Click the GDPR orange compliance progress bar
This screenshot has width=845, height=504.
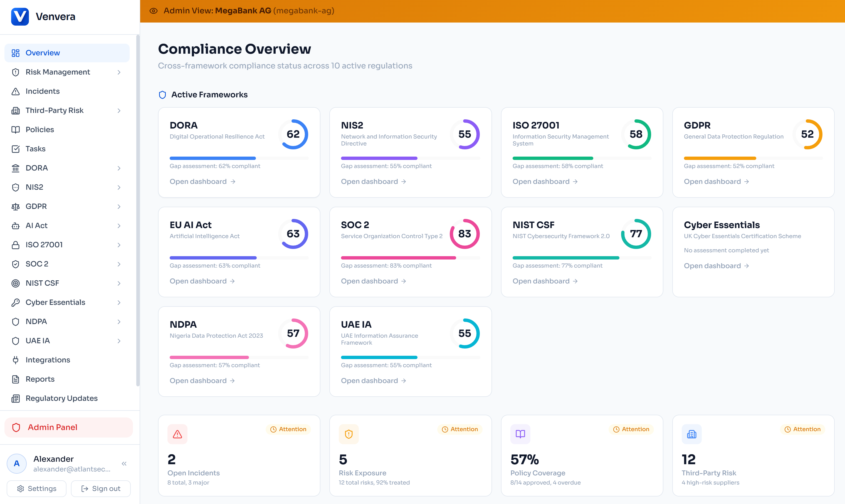(720, 158)
